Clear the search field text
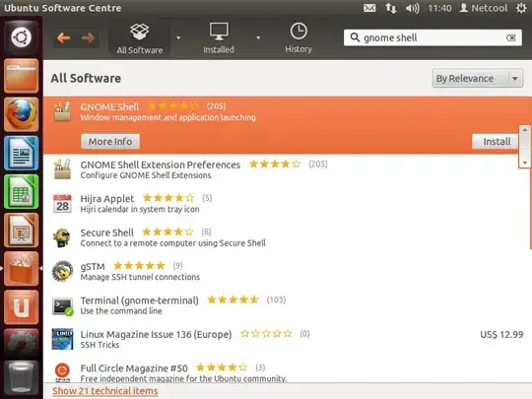 tap(511, 37)
